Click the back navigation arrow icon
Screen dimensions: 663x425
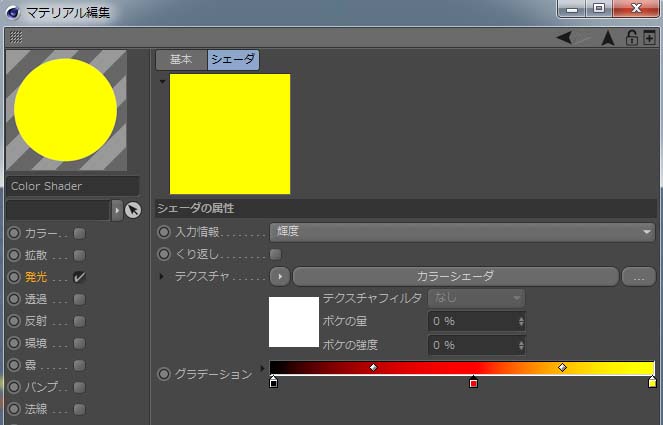566,37
